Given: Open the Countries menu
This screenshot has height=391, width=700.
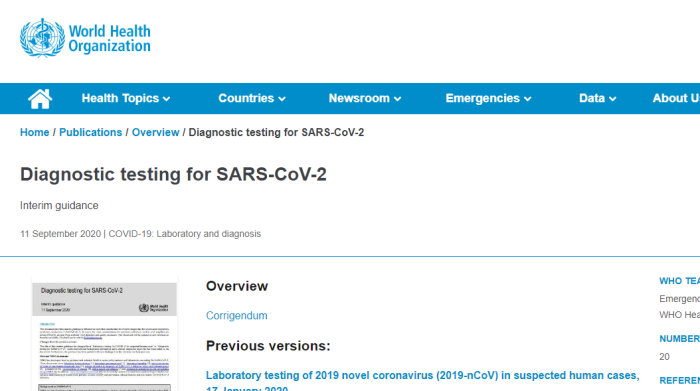Looking at the screenshot, I should point(252,98).
